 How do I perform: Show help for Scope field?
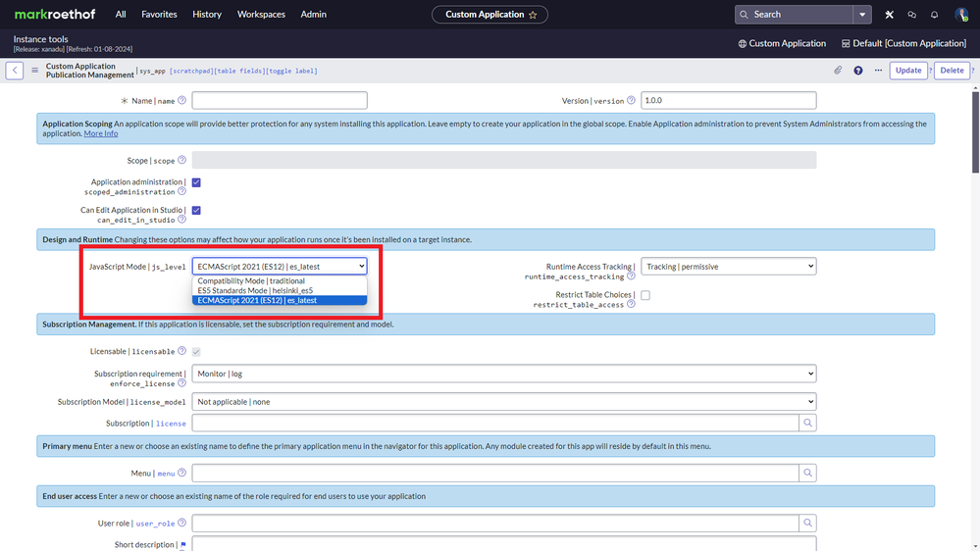(181, 160)
